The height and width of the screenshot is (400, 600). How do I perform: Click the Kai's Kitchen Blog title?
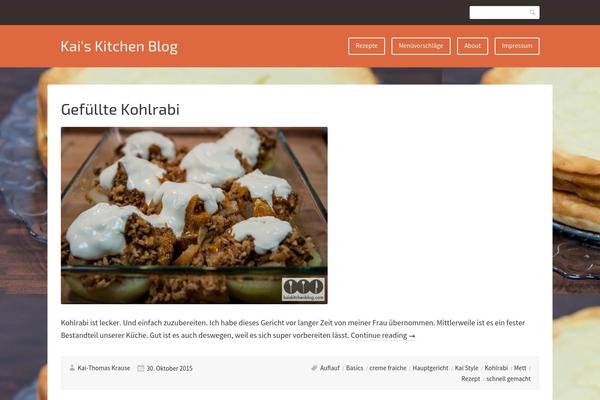[x=119, y=46]
